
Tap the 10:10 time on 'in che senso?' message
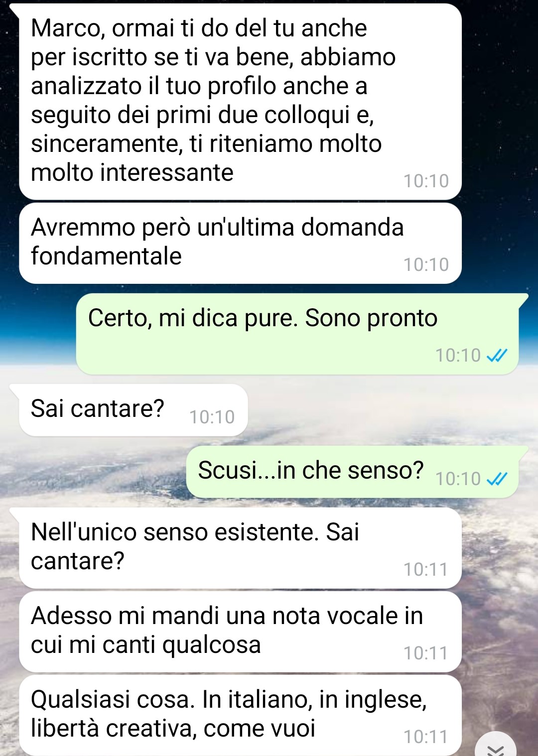click(458, 479)
